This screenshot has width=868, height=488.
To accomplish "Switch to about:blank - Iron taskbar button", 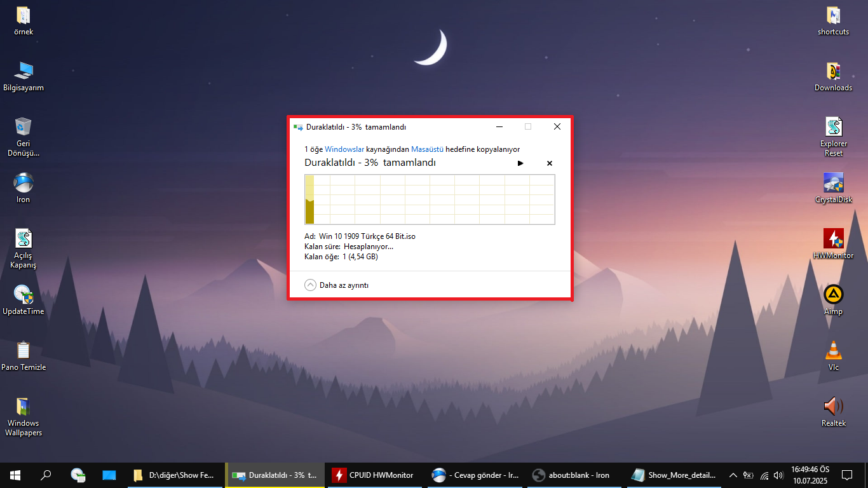I will 575,475.
